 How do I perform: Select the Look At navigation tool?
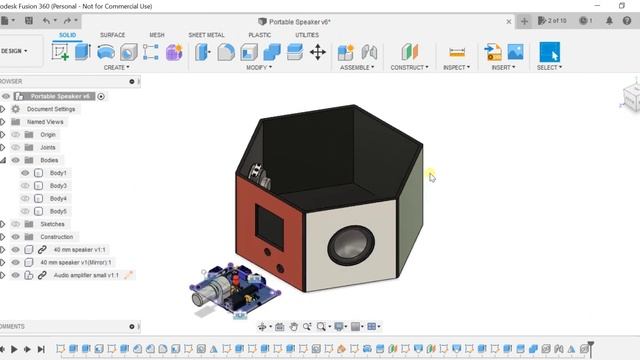(x=280, y=327)
